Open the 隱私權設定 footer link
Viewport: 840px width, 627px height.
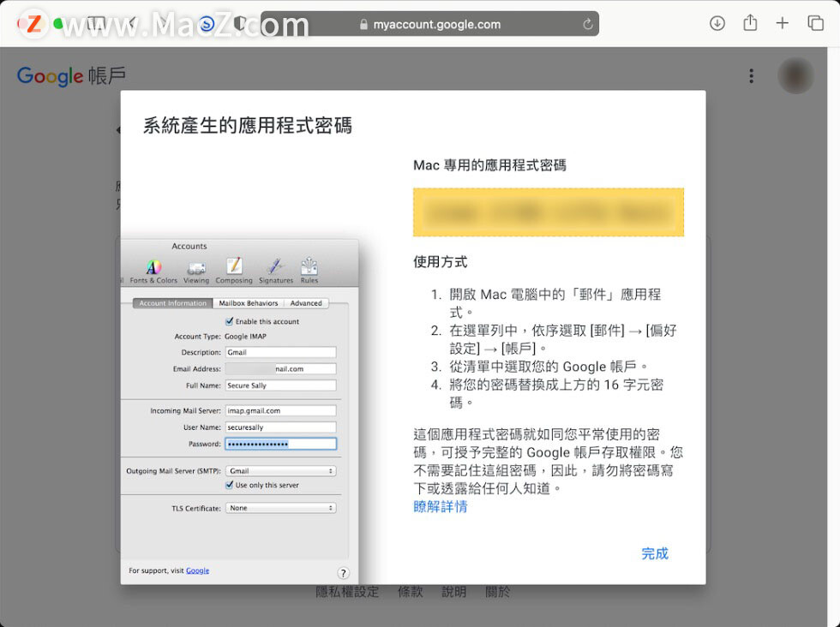click(x=346, y=592)
